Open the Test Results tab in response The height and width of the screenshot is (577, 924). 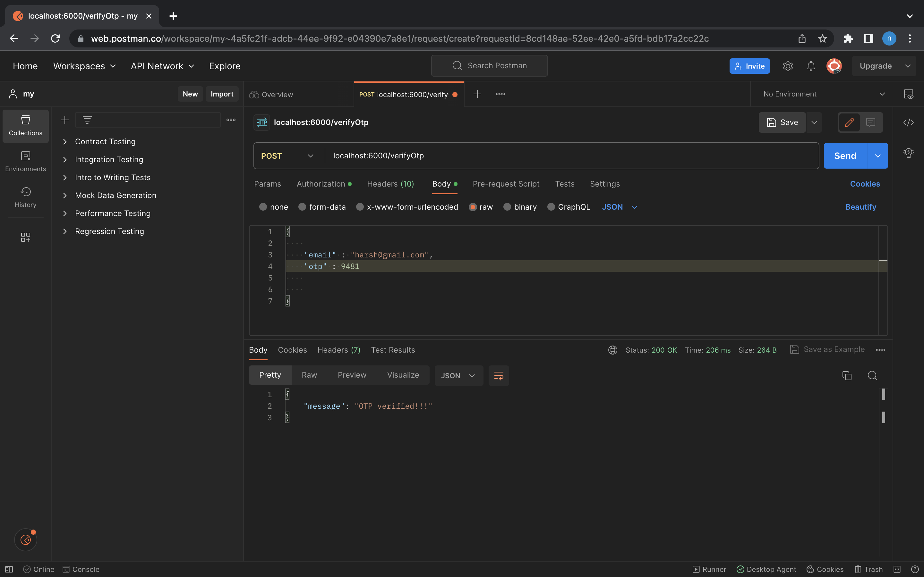(393, 350)
